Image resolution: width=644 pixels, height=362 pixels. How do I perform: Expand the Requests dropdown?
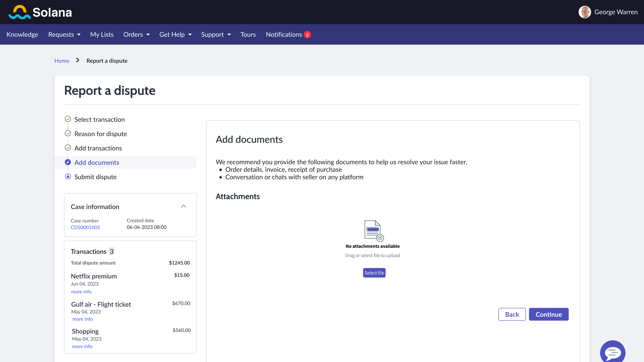pyautogui.click(x=64, y=34)
